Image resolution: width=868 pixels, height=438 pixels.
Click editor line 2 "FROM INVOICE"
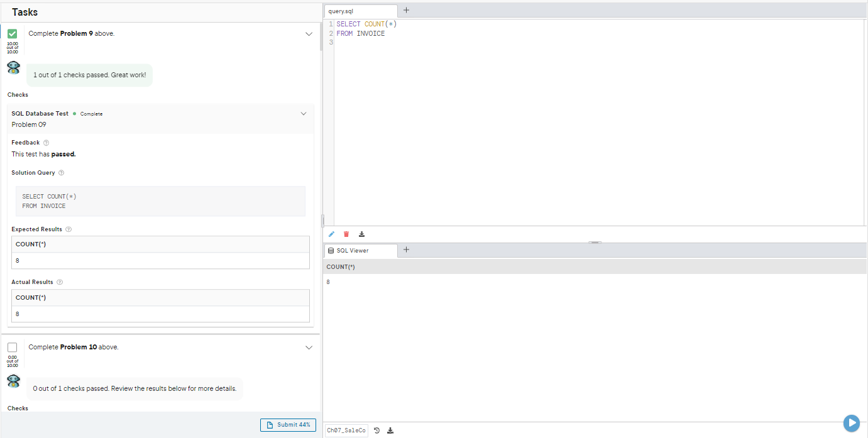click(x=361, y=34)
